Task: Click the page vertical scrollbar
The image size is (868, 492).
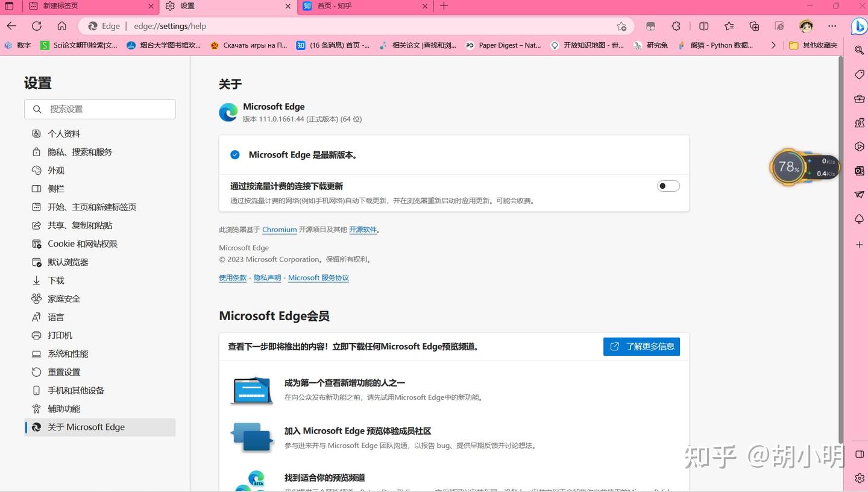Action: point(841,250)
